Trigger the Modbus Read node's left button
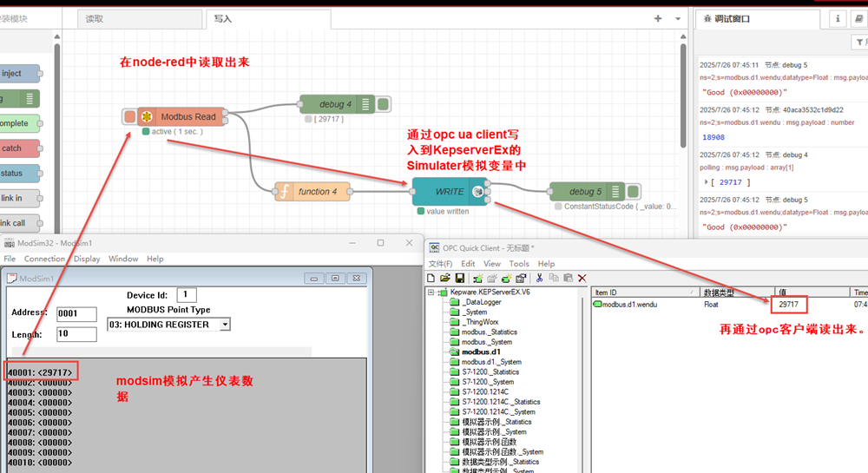The width and height of the screenshot is (868, 473). (x=129, y=116)
